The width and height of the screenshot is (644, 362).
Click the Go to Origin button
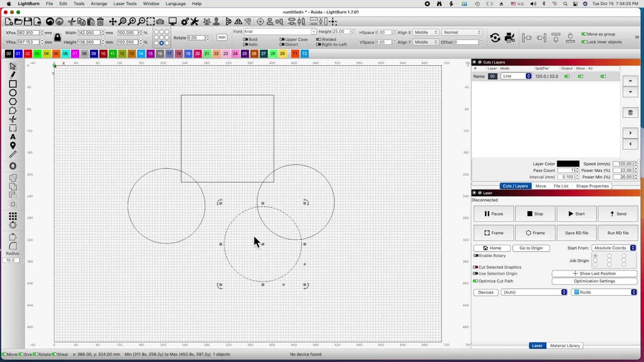click(x=531, y=248)
